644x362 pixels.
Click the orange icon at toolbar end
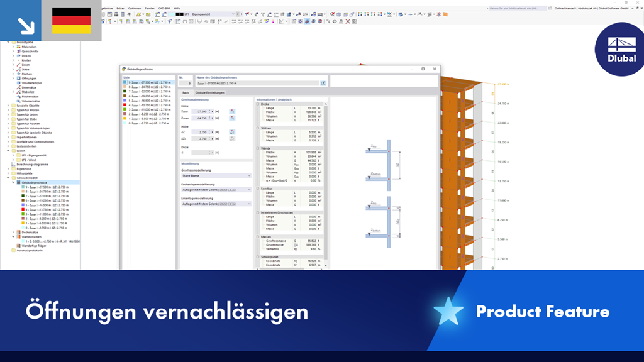(x=445, y=14)
